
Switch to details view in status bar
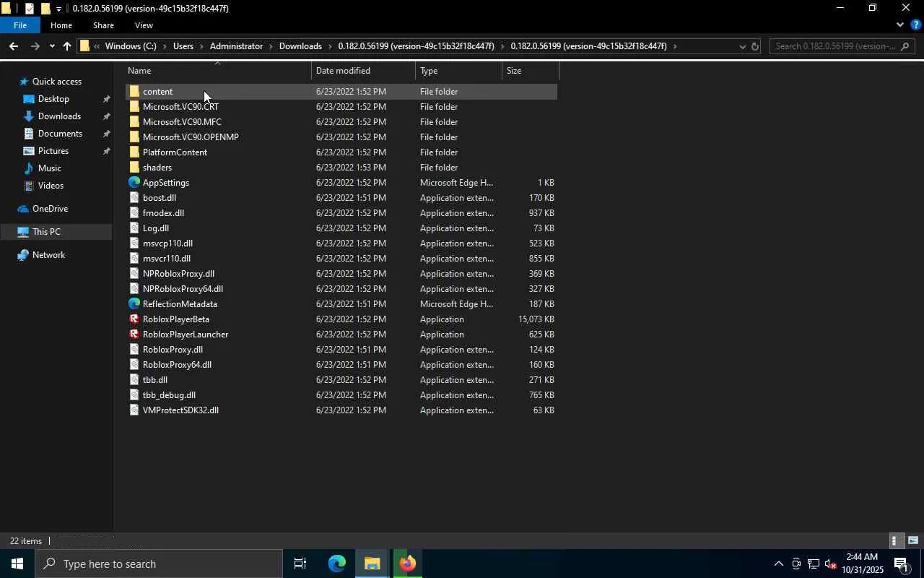(x=895, y=540)
